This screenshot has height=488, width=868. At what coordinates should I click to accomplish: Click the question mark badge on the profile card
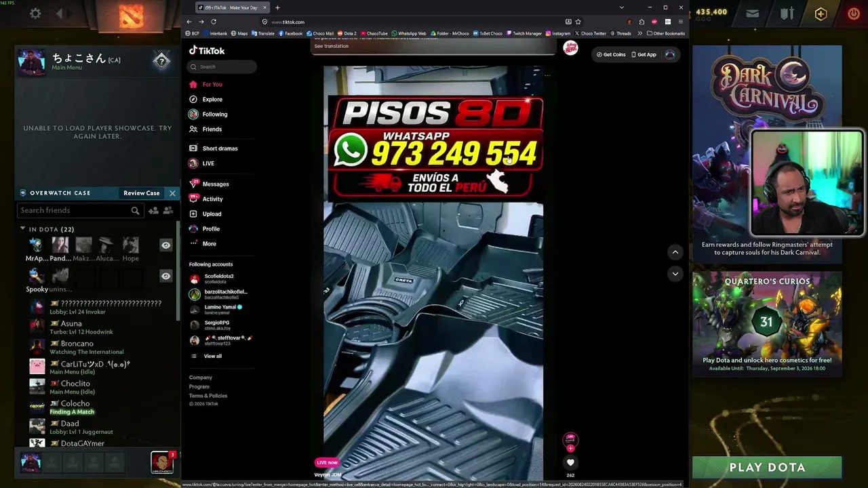(161, 61)
